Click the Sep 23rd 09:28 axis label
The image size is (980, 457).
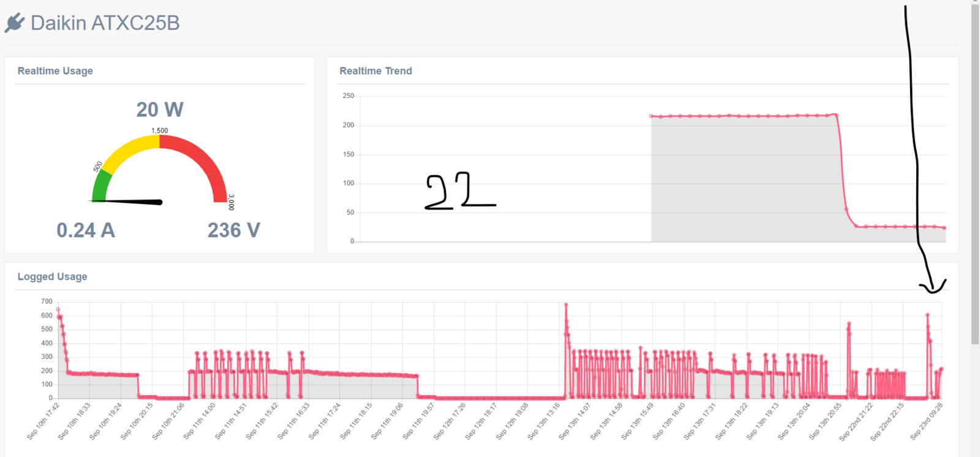(x=926, y=421)
